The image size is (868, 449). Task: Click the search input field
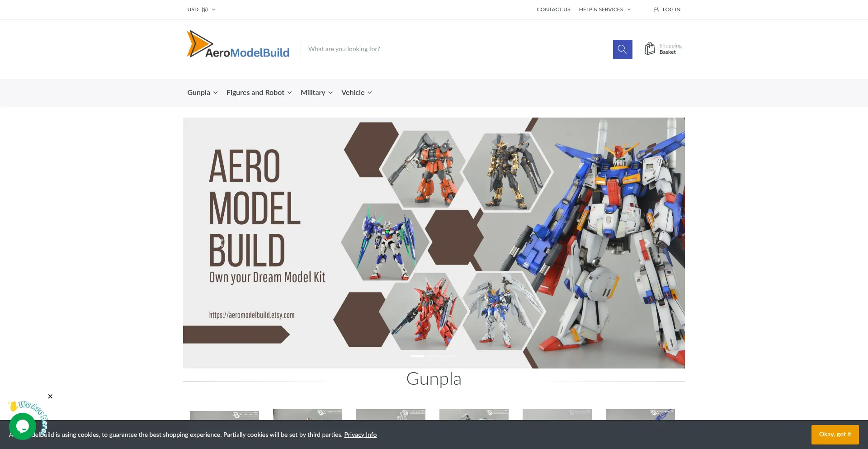tap(457, 49)
